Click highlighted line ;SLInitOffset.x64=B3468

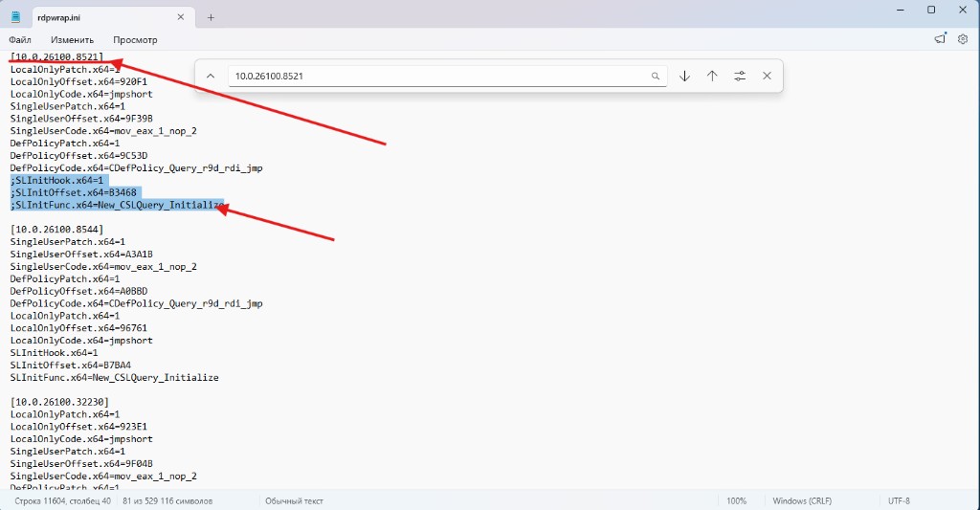click(73, 192)
